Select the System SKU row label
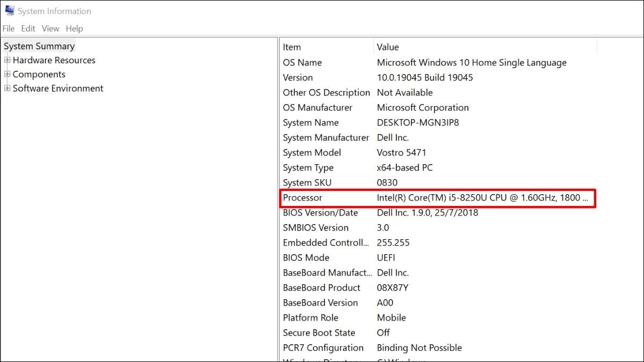This screenshot has height=362, width=644. point(308,183)
